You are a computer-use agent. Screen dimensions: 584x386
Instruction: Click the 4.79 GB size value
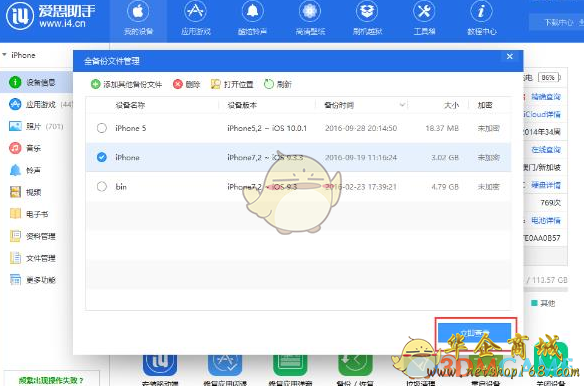coord(445,186)
